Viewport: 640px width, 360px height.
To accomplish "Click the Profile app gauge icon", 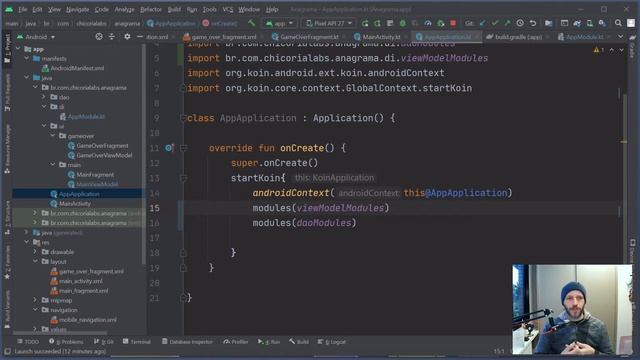I will [428, 23].
